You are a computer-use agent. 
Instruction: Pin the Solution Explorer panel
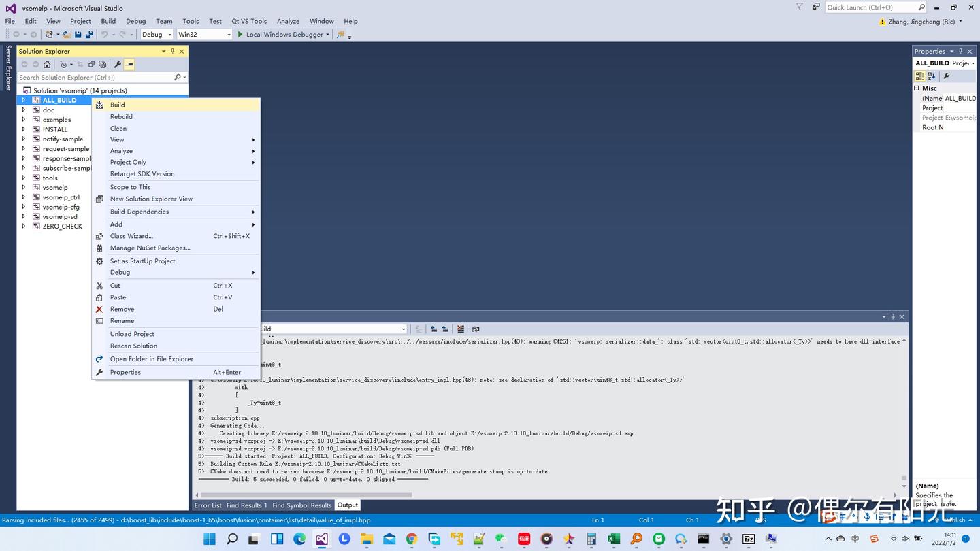coord(174,51)
